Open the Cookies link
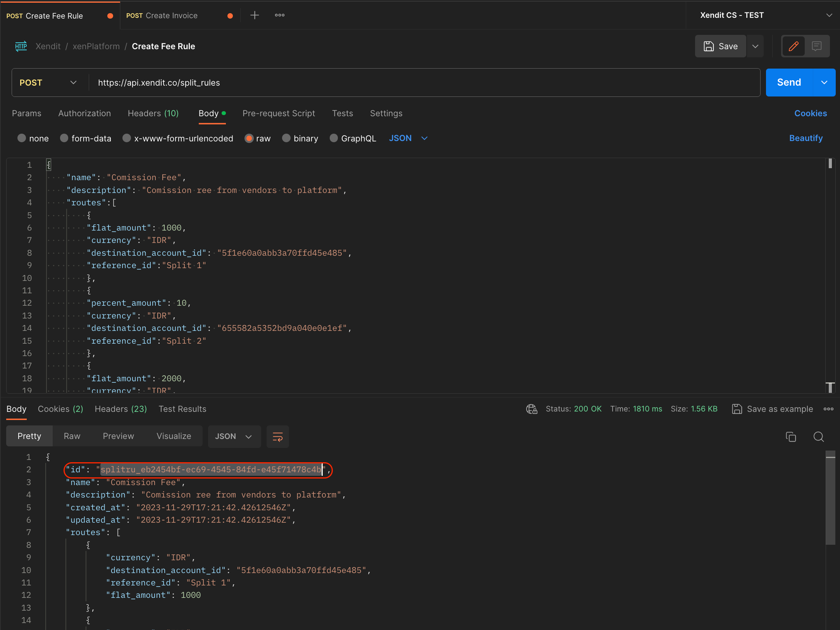Screen dimensions: 840x630 [811, 113]
